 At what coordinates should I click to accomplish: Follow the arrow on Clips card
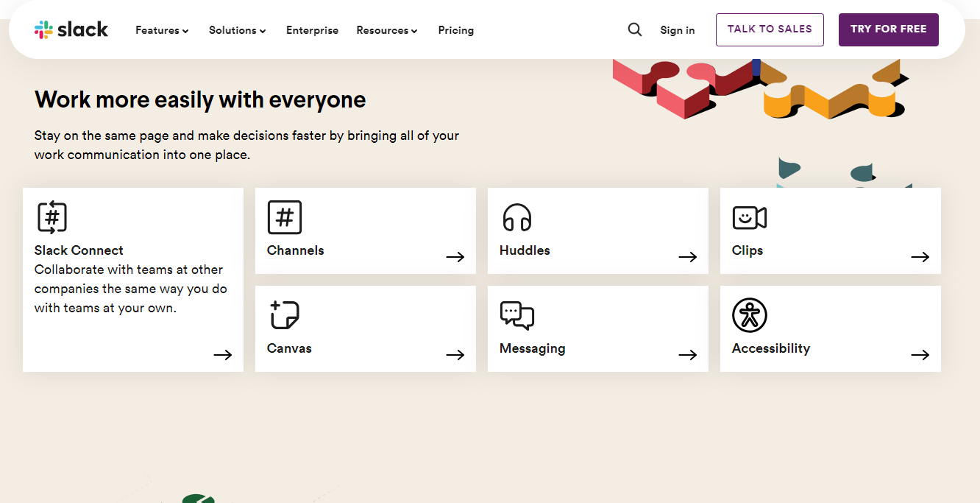point(920,257)
